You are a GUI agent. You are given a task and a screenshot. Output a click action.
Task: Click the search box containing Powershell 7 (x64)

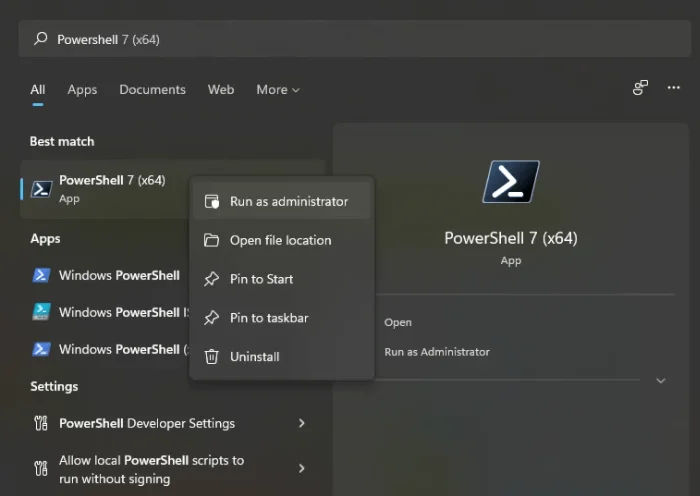(354, 39)
